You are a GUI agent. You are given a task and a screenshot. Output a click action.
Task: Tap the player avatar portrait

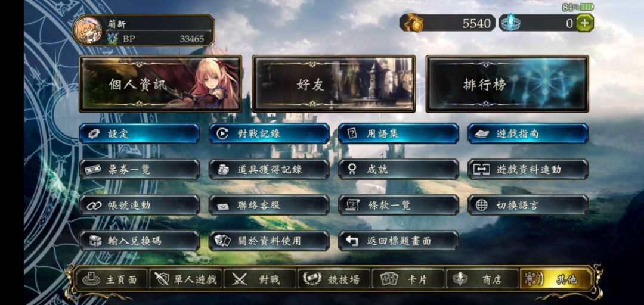(x=88, y=30)
